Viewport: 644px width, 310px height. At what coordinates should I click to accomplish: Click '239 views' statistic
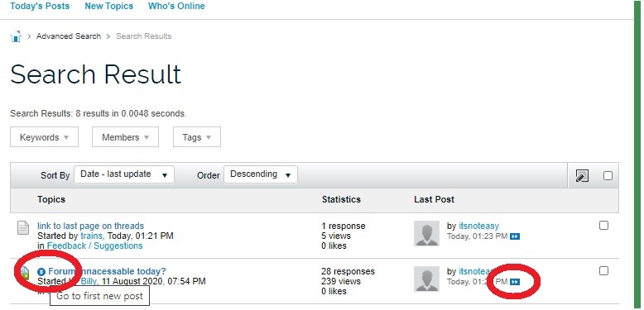pos(341,281)
